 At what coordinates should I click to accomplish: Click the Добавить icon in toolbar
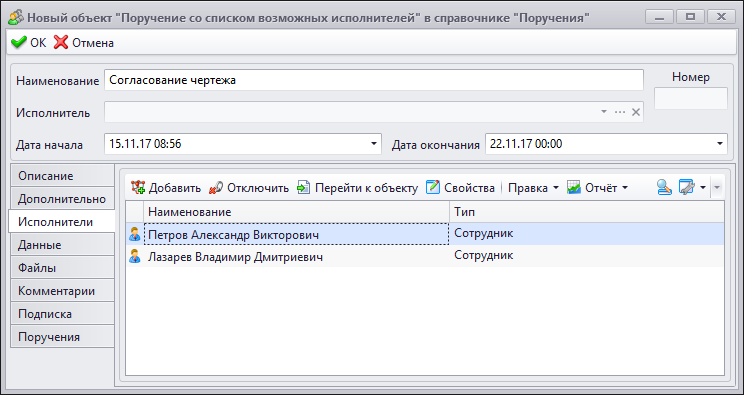pyautogui.click(x=138, y=188)
